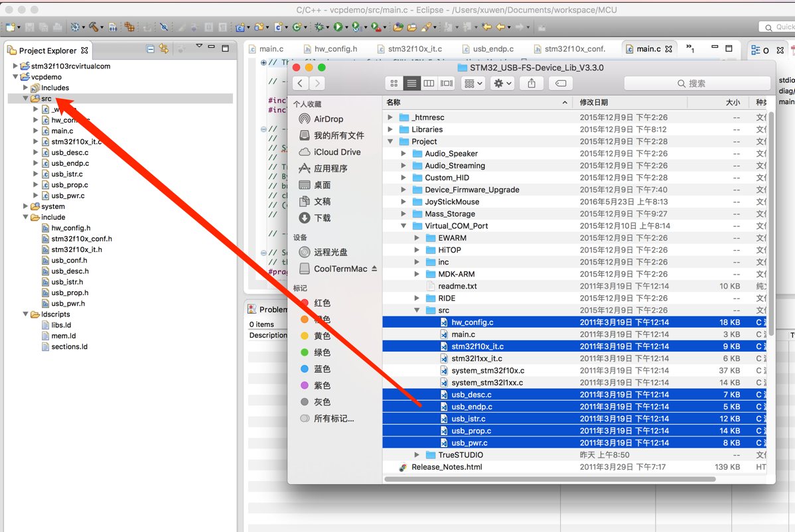Select iCloud Drive in Finder sidebar
Image resolution: width=795 pixels, height=532 pixels.
click(x=336, y=152)
